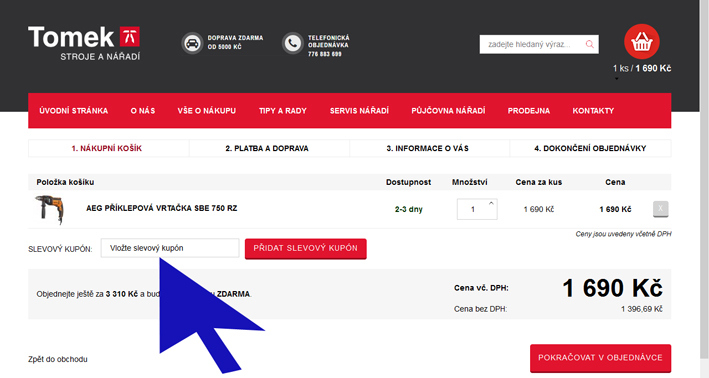Click the 'Telefonická objednávka' text
Image resolution: width=709 pixels, height=378 pixels.
coord(329,42)
